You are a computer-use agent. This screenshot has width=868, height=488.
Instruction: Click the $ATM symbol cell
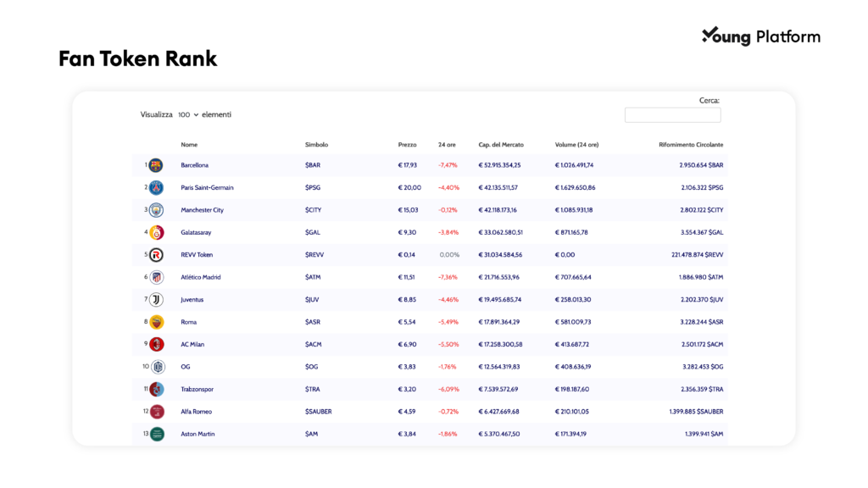click(313, 277)
